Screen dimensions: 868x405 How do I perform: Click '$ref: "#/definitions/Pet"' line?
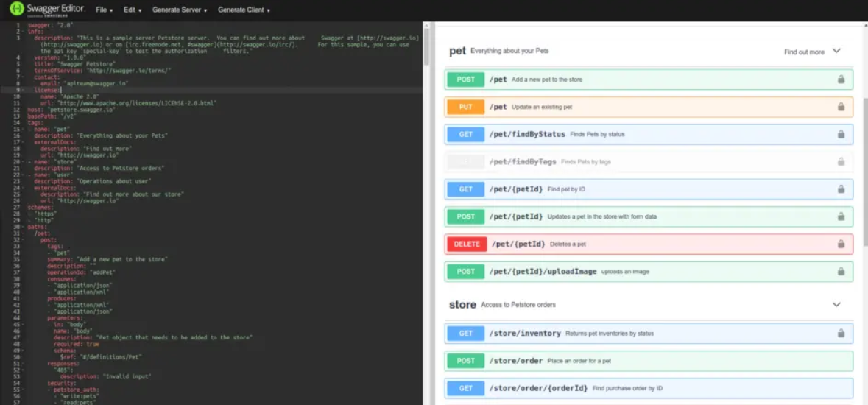[x=102, y=357]
